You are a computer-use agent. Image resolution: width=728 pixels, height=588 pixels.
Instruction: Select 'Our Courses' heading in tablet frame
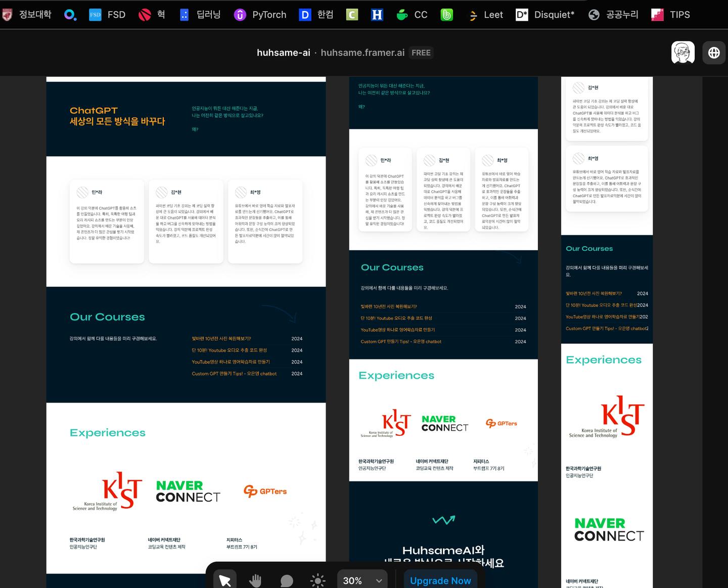392,267
